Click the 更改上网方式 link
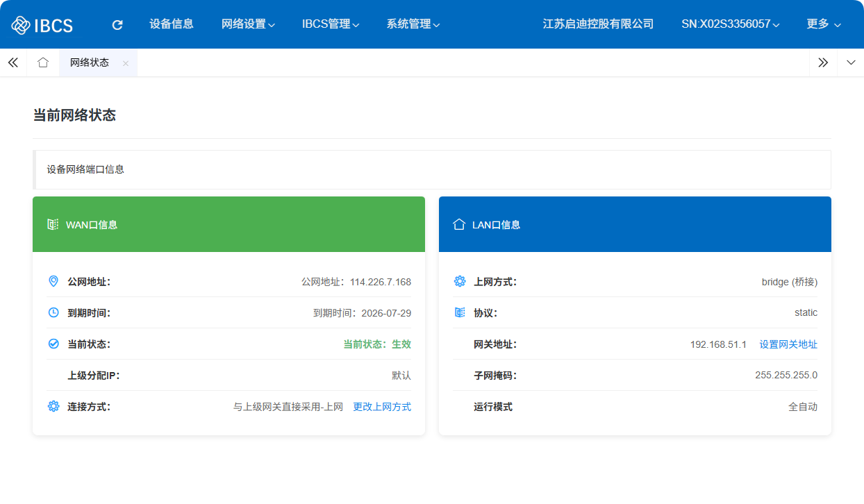This screenshot has height=504, width=864. 382,407
